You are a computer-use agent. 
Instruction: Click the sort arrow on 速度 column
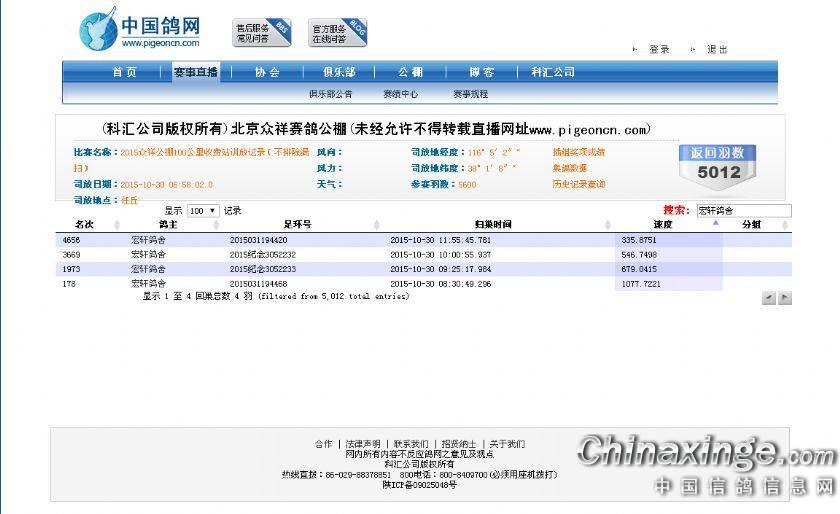pos(716,224)
